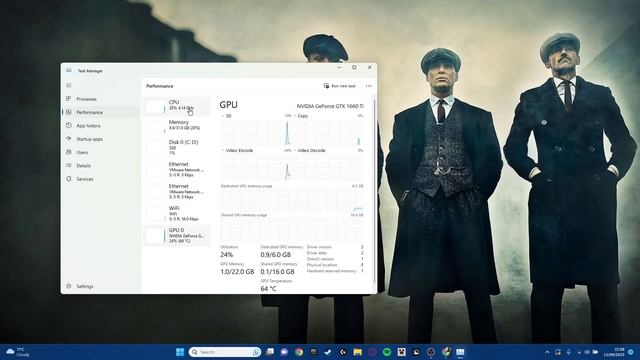Click the 24% utilization value
Viewport: 640px width, 360px height.
[x=227, y=255]
